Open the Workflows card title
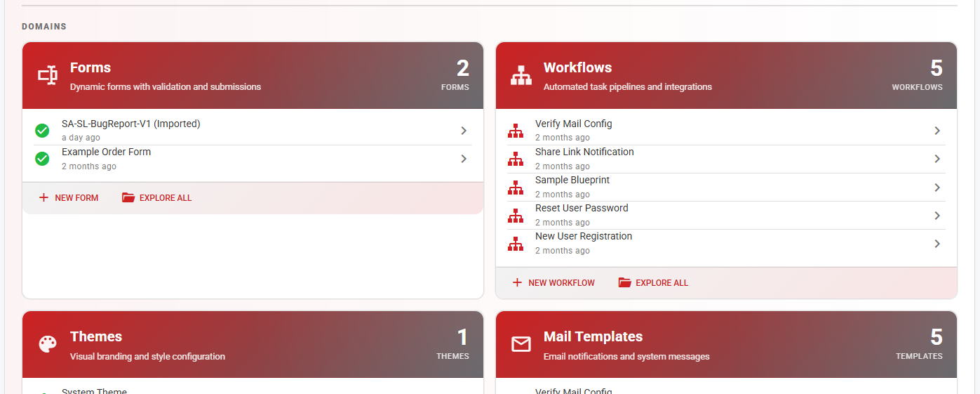The width and height of the screenshot is (980, 394). click(x=577, y=67)
